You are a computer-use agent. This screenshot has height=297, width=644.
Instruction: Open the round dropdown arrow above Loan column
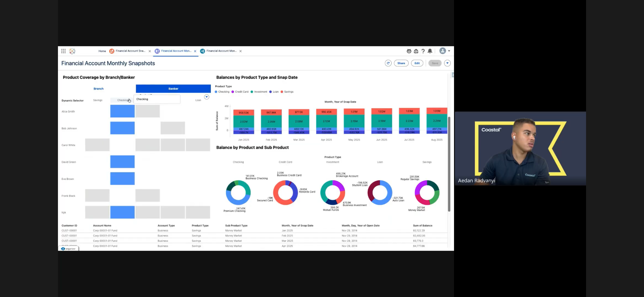coord(207,97)
